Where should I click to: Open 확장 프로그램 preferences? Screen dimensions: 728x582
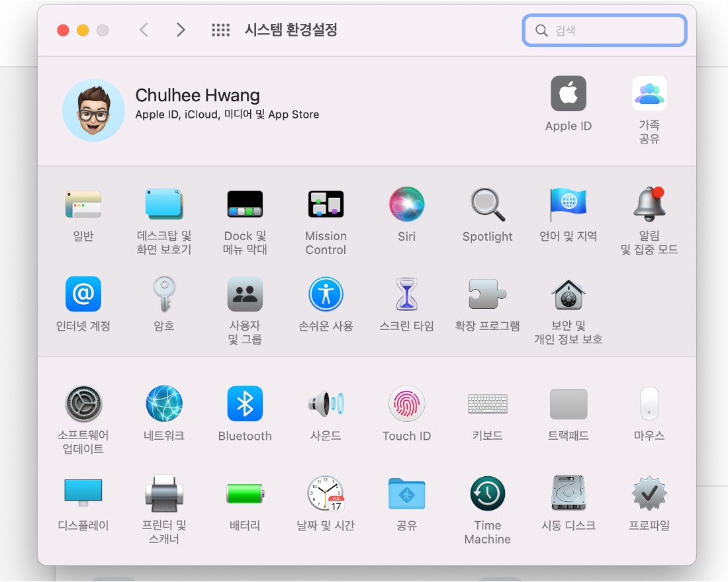point(487,294)
